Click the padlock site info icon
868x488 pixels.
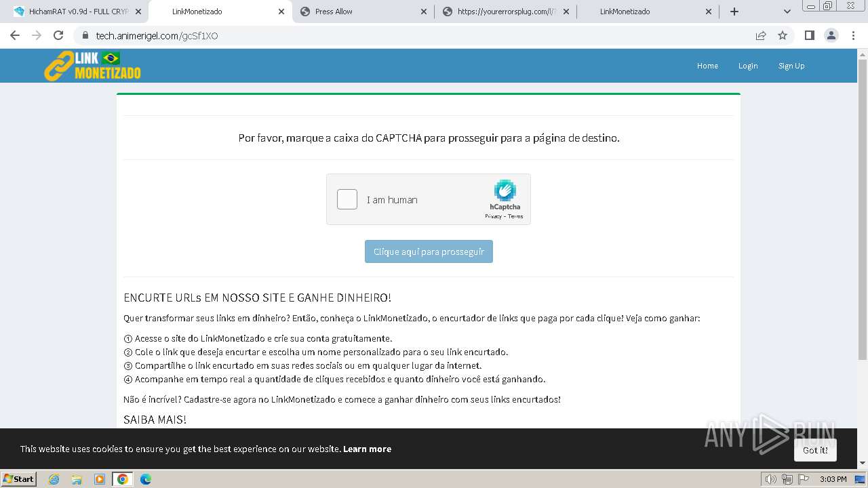tap(85, 35)
